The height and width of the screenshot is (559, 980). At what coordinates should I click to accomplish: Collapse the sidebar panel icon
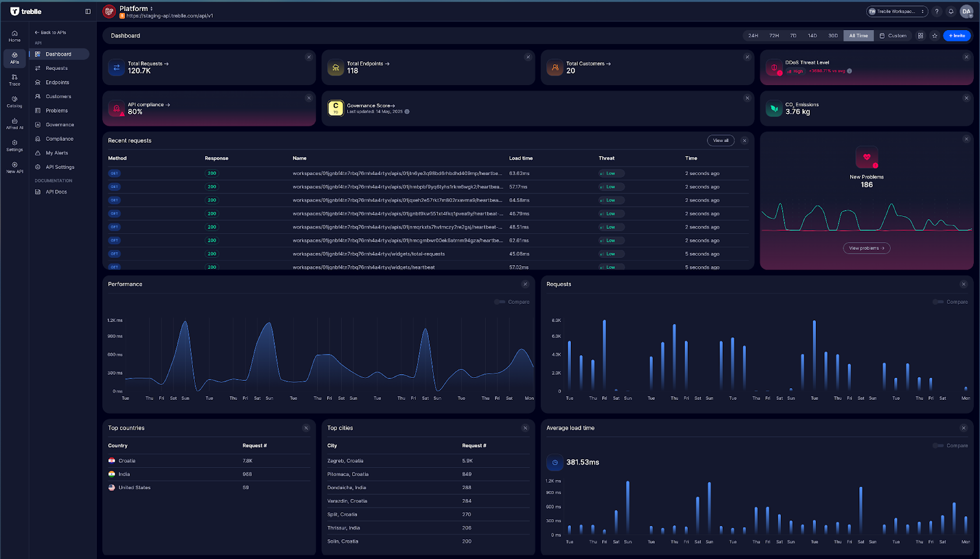[88, 12]
